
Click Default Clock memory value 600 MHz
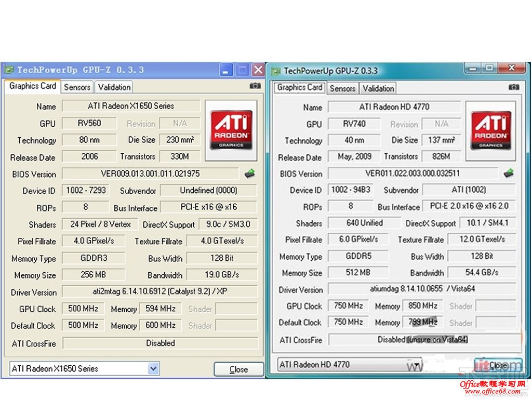pyautogui.click(x=161, y=325)
